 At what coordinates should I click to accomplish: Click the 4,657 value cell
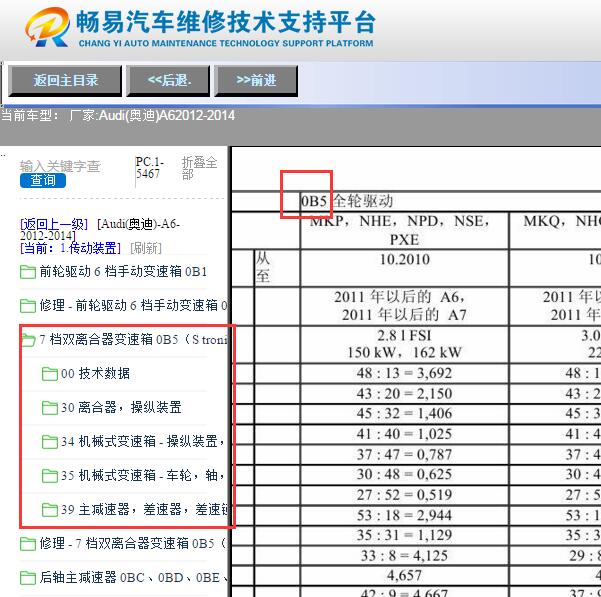point(404,575)
